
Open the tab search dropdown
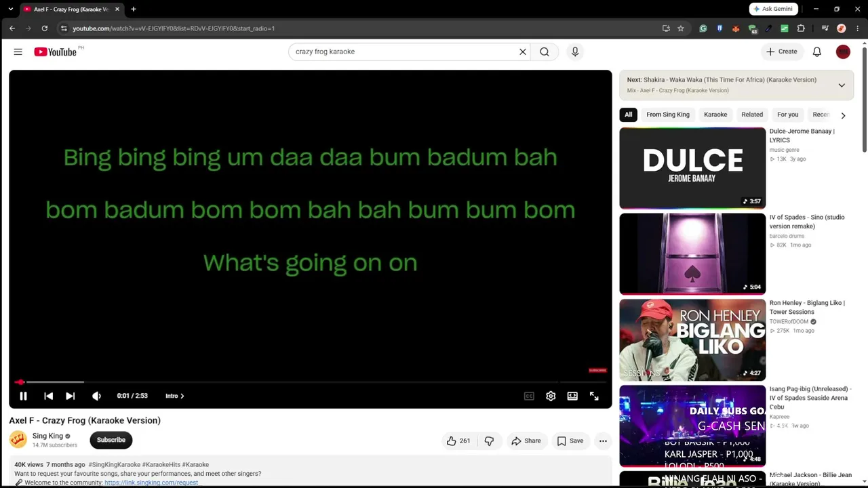(10, 9)
